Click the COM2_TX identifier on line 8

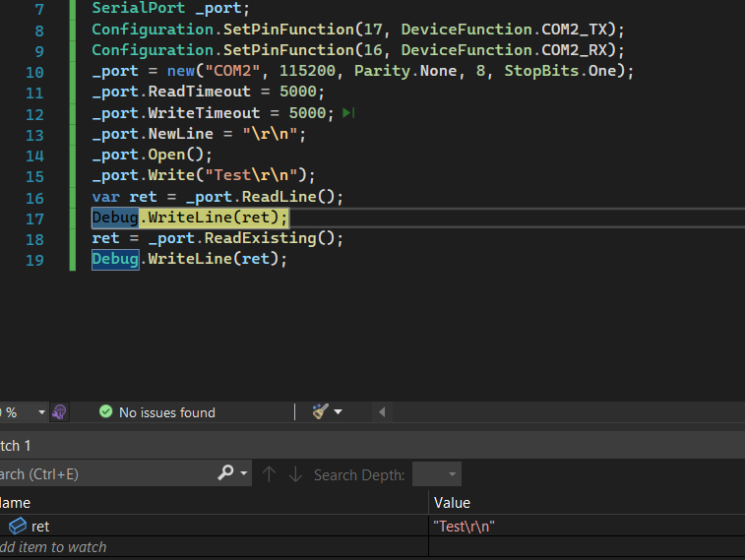click(x=575, y=30)
